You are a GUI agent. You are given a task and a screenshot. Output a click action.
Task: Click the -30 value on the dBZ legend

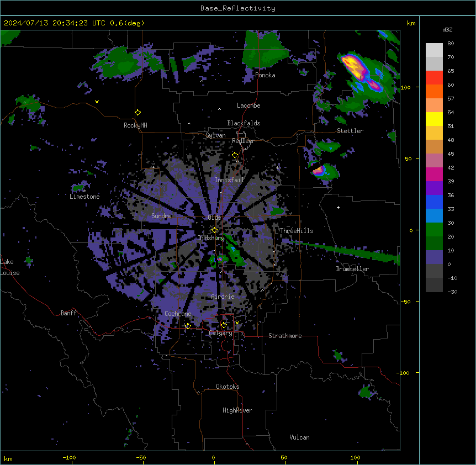point(452,292)
